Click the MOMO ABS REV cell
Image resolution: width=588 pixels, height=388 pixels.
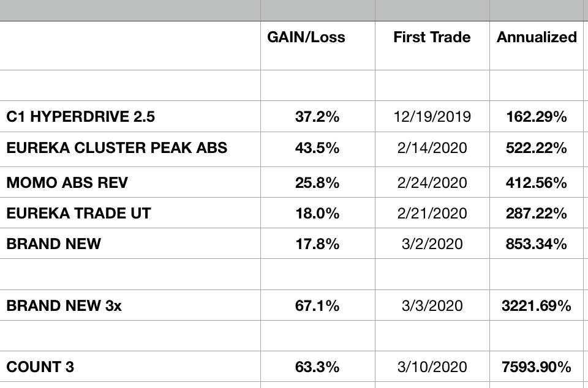67,182
